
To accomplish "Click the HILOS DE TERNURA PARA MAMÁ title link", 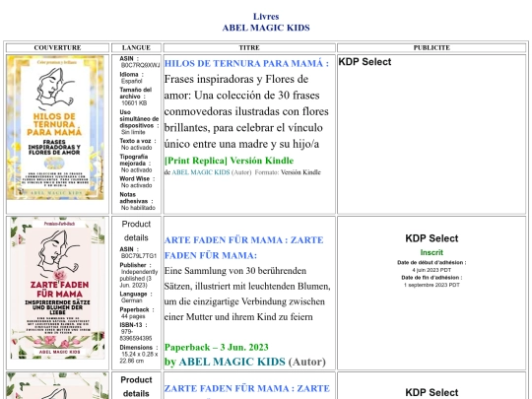I will point(246,63).
